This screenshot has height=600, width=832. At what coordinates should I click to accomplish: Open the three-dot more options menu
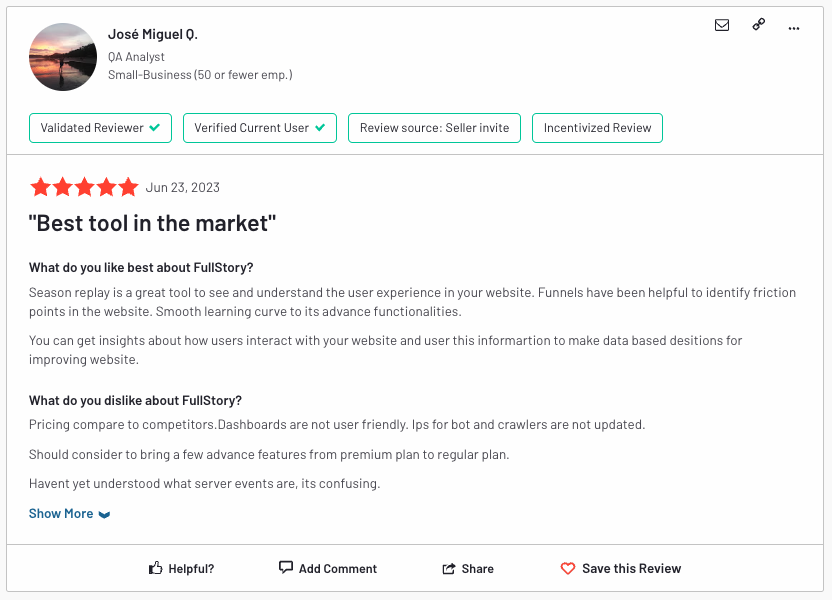coord(794,29)
